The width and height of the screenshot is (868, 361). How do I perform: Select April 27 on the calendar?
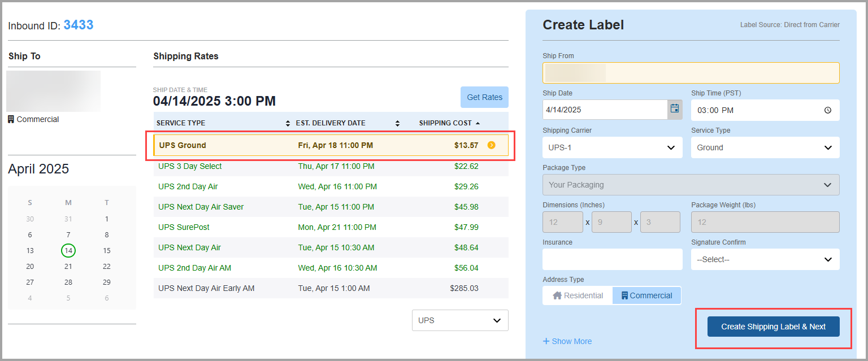point(30,282)
